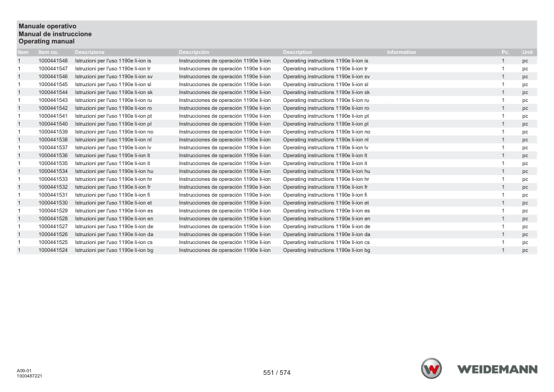Select item number 1000441537
Screen dimensions: 554x392
53,147
